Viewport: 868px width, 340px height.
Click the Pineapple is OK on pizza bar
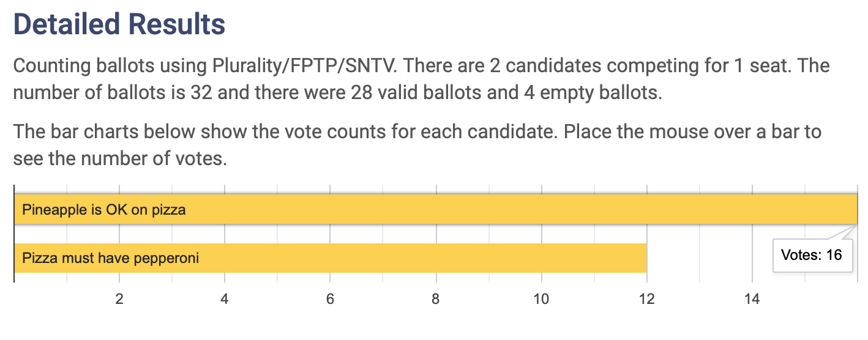pyautogui.click(x=435, y=210)
